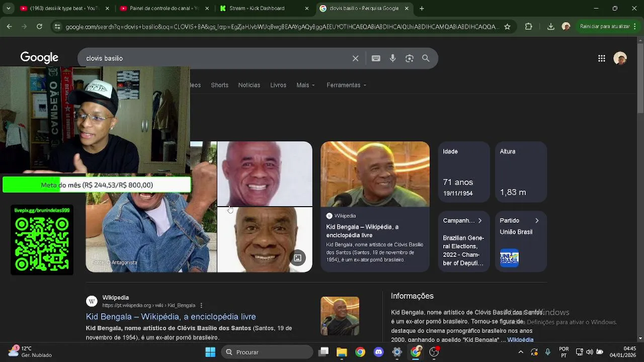This screenshot has width=644, height=362.
Task: Open the Wikipedia card photo with neon ring
Action: [375, 174]
